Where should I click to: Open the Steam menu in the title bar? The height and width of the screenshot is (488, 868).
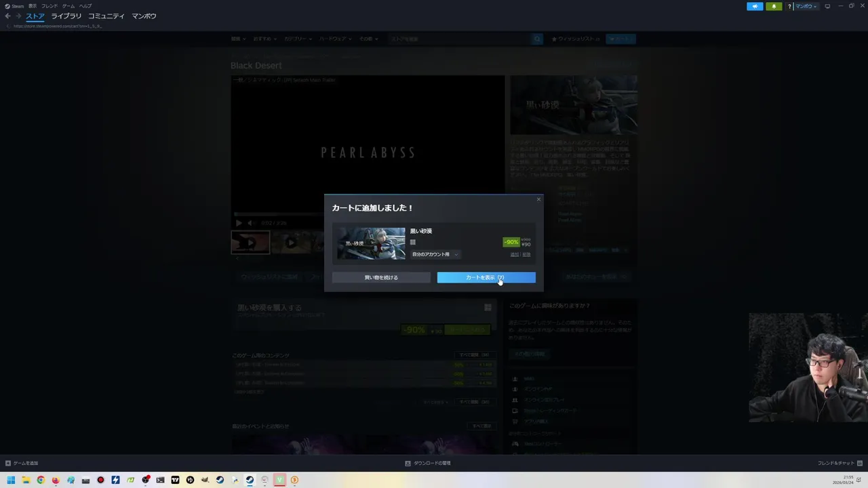pyautogui.click(x=14, y=6)
